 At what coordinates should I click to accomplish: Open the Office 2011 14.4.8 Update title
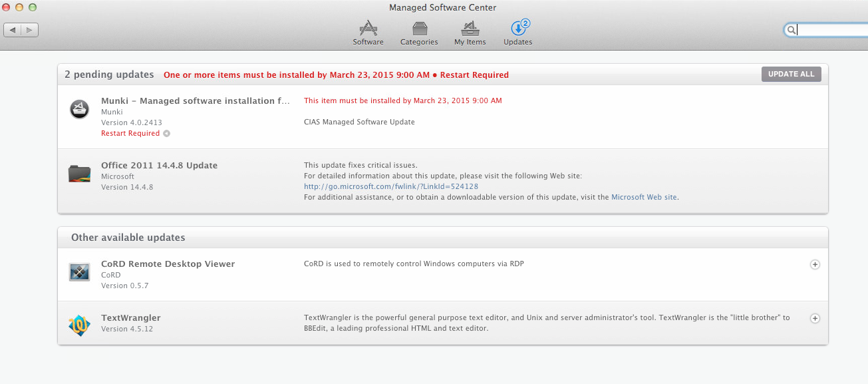pos(159,166)
